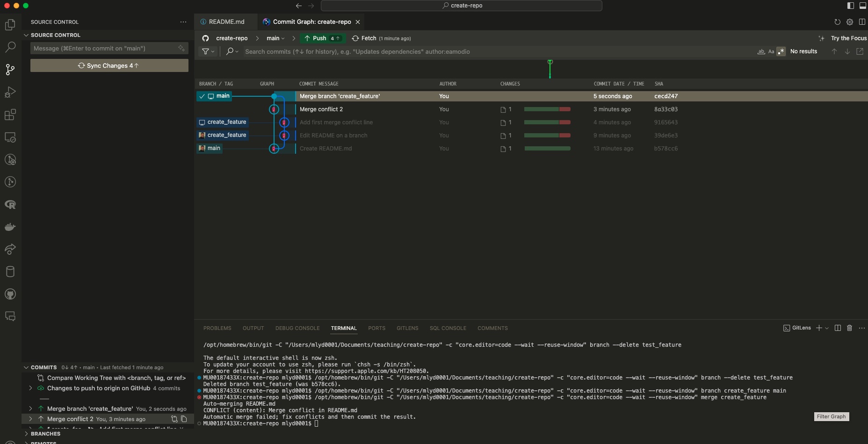Kill the terminal with the trash icon

849,328
